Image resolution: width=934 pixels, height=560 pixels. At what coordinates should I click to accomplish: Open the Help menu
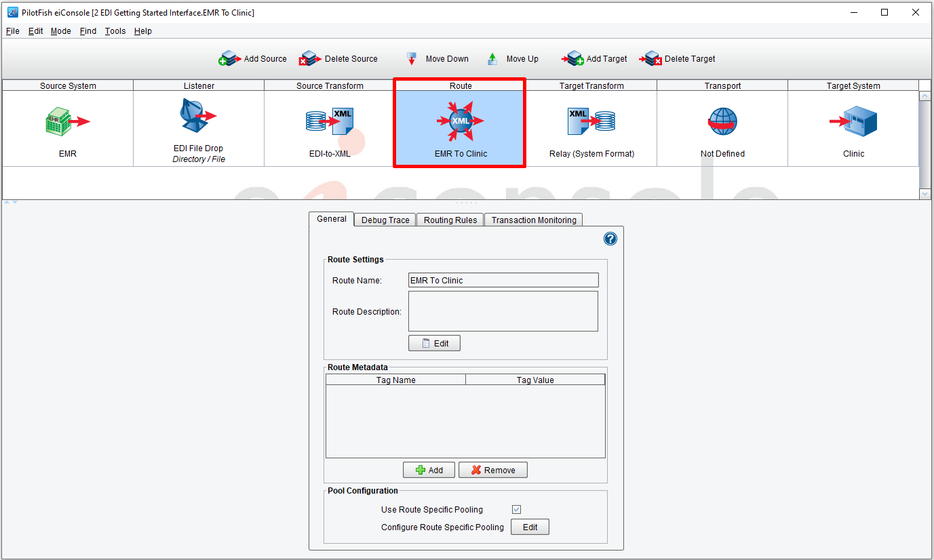[143, 31]
